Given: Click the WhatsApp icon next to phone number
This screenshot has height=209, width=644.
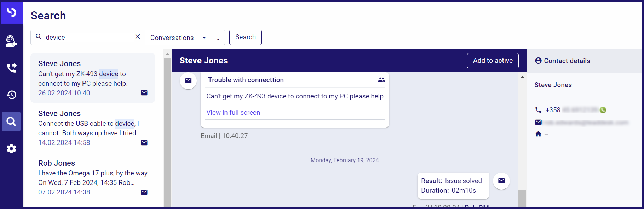Looking at the screenshot, I should (x=603, y=110).
